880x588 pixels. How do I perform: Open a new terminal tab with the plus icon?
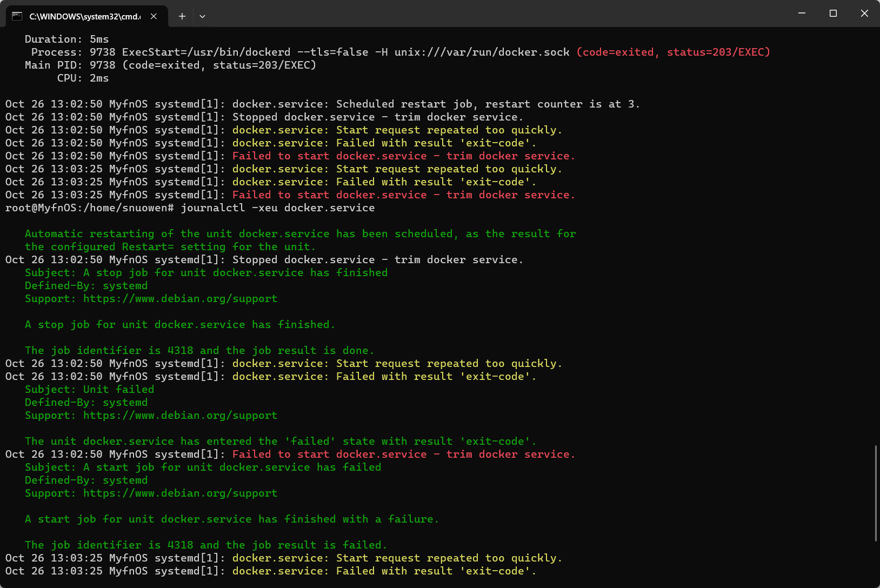(182, 16)
